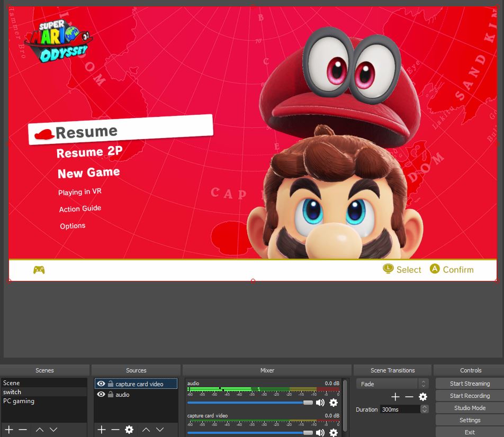The width and height of the screenshot is (504, 437).
Task: Move the scene down in the Scenes list
Action: pos(53,430)
